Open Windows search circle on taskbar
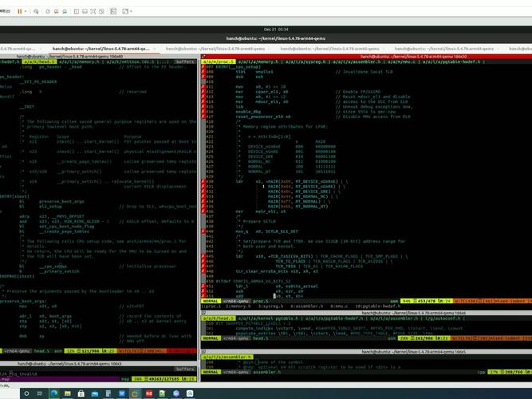The width and height of the screenshot is (532, 399). (x=26, y=393)
